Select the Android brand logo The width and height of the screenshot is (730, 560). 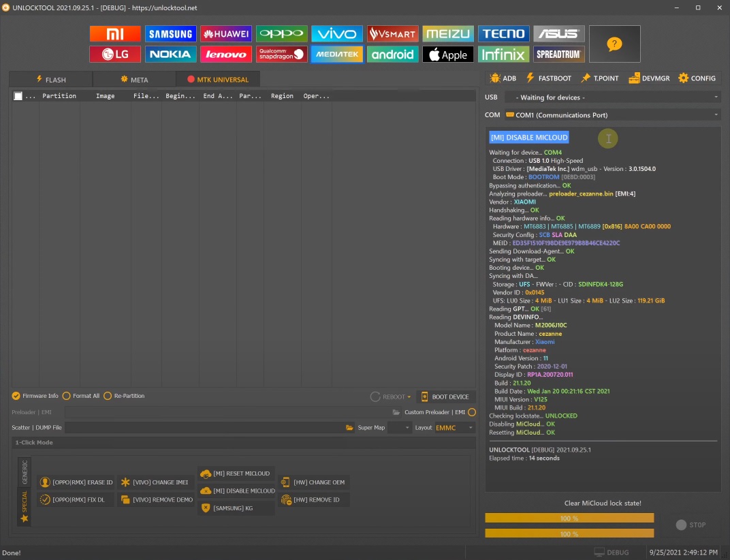pyautogui.click(x=392, y=54)
